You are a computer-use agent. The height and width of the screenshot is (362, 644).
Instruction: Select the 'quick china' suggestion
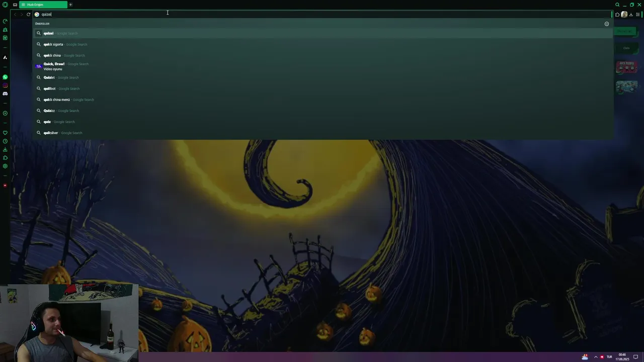point(322,55)
